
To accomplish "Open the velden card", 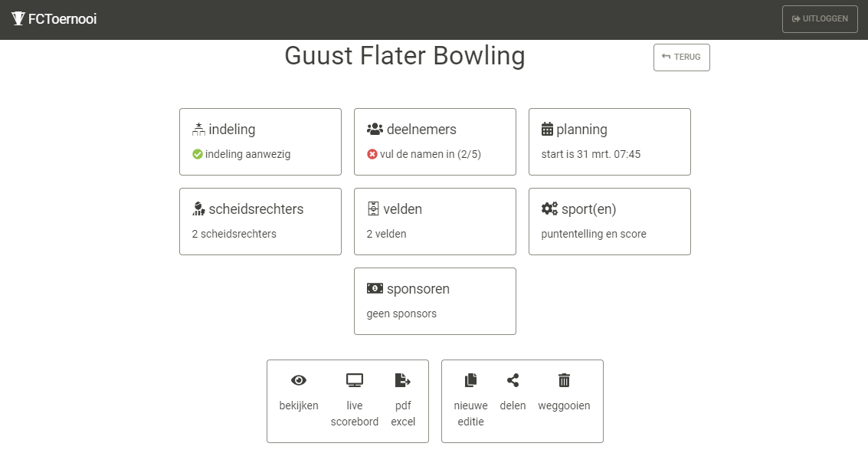I will click(434, 222).
